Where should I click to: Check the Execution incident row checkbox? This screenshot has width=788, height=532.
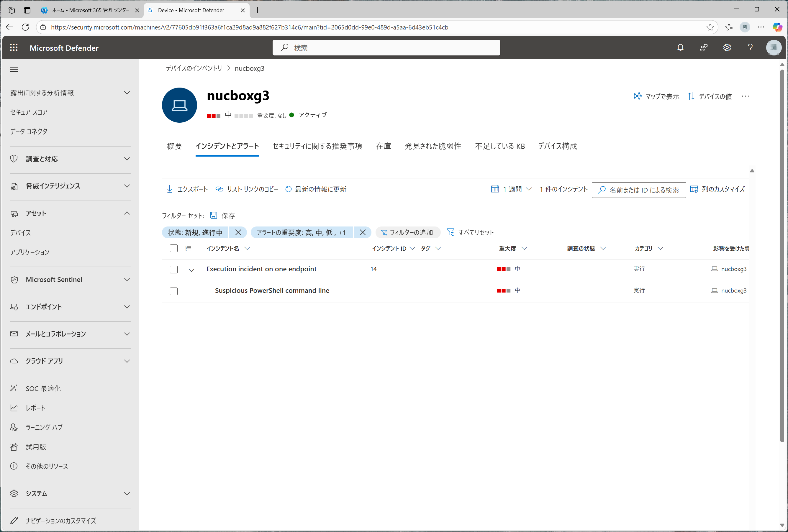[173, 269]
